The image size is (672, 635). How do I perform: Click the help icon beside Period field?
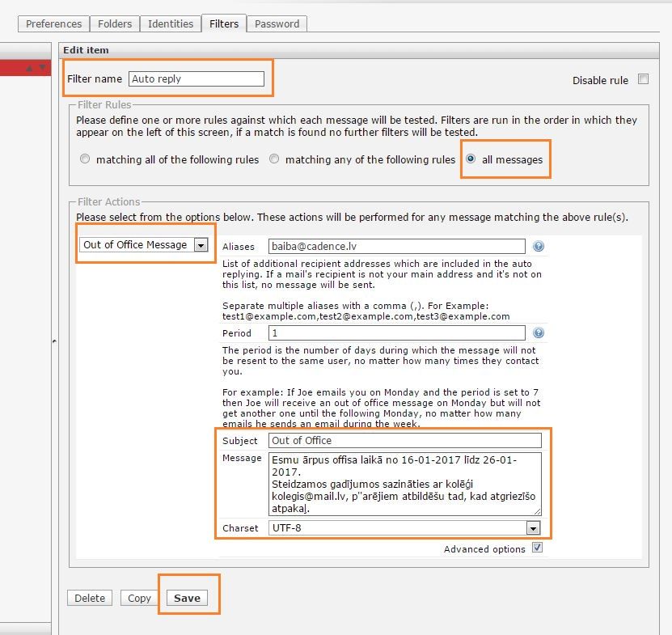[x=539, y=333]
